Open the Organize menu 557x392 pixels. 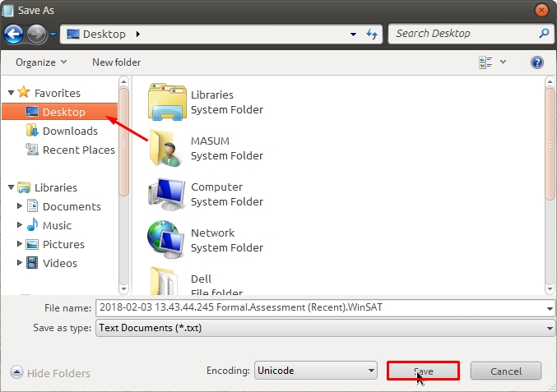point(40,62)
